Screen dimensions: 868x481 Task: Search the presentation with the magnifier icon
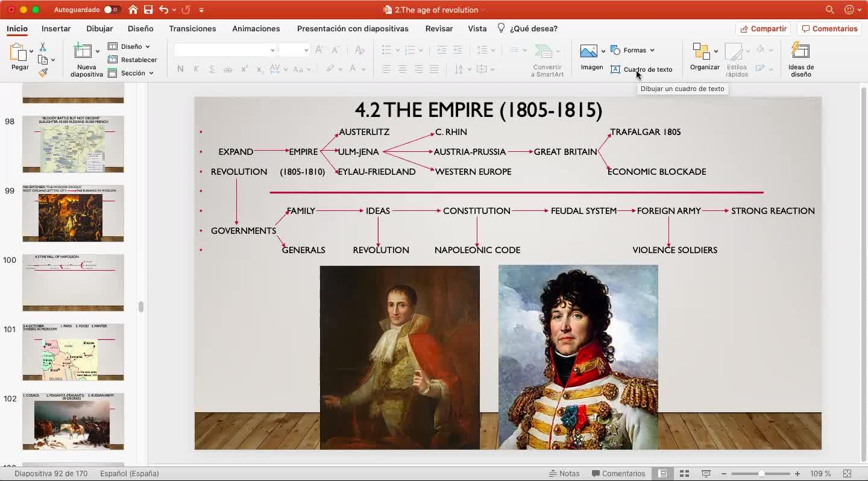830,10
